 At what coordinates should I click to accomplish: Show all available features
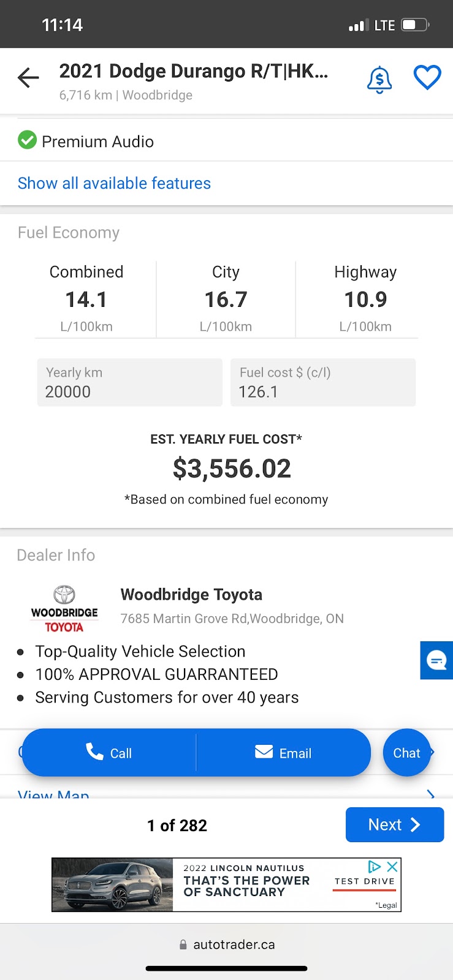click(114, 183)
